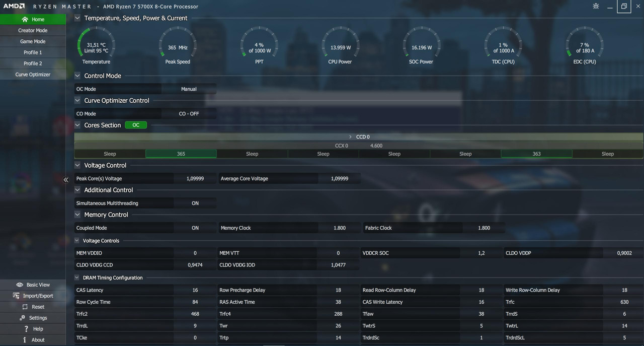The width and height of the screenshot is (644, 346).
Task: Open the bug report icon in title bar
Action: click(596, 6)
